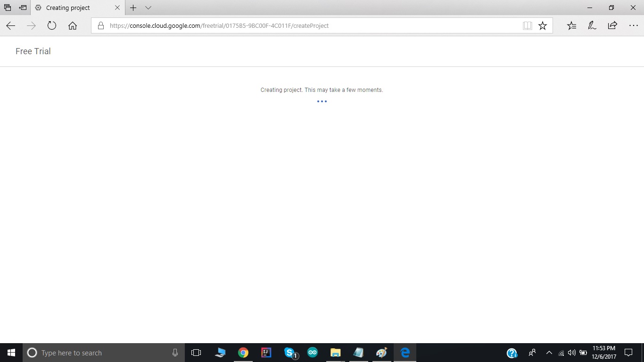
Task: Open Arduino IDE from taskbar
Action: [313, 353]
